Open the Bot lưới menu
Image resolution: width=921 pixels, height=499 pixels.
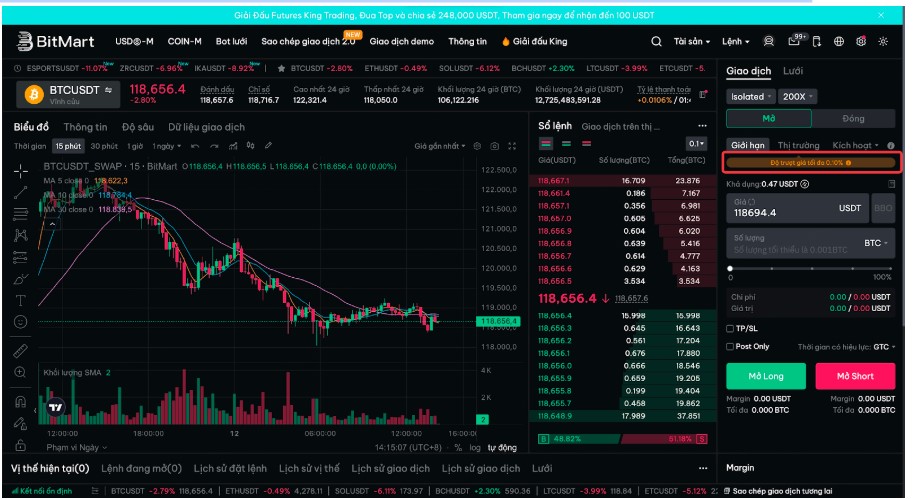click(231, 41)
